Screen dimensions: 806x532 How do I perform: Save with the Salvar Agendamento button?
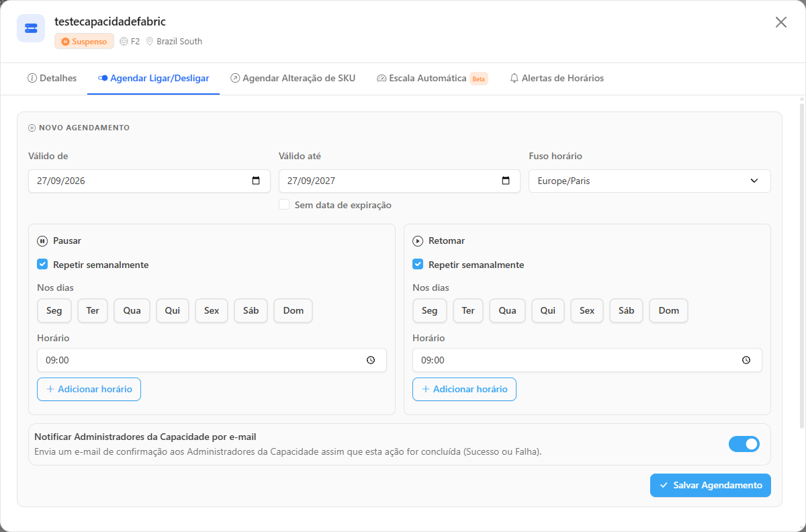point(711,486)
